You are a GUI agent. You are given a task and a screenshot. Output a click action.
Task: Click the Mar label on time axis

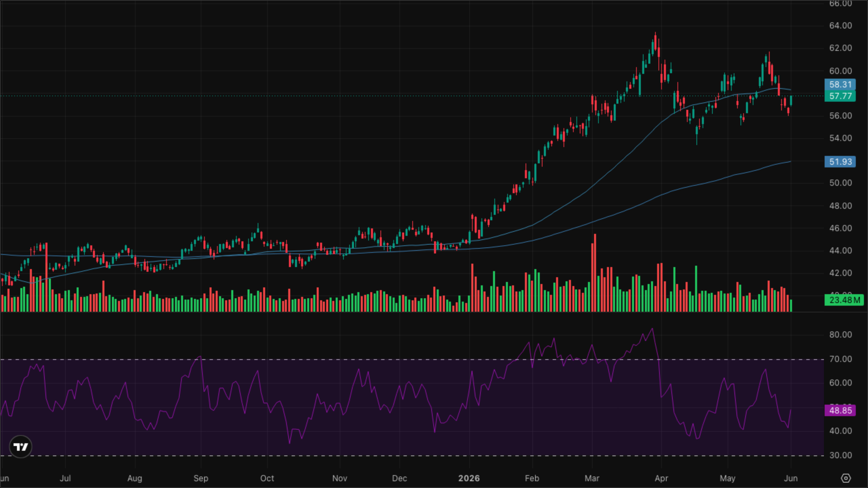[x=592, y=478]
